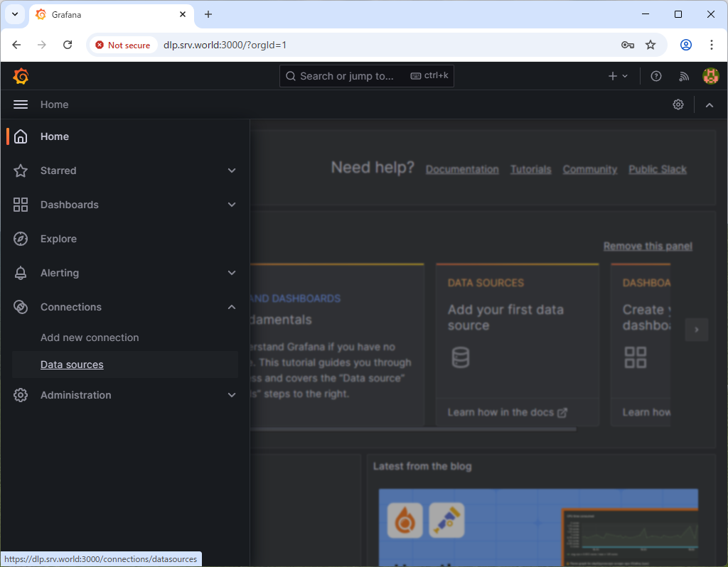728x567 pixels.
Task: Expand the Starred section chevron
Action: [232, 171]
